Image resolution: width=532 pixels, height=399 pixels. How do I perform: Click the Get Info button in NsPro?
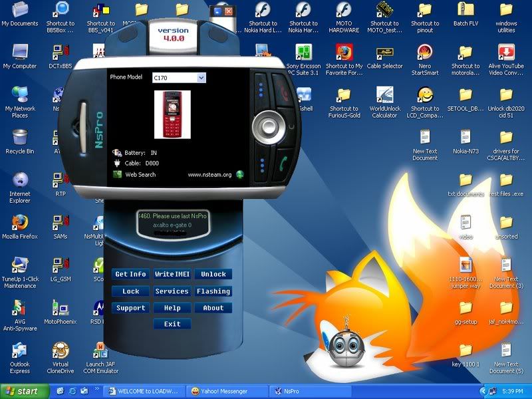130,274
